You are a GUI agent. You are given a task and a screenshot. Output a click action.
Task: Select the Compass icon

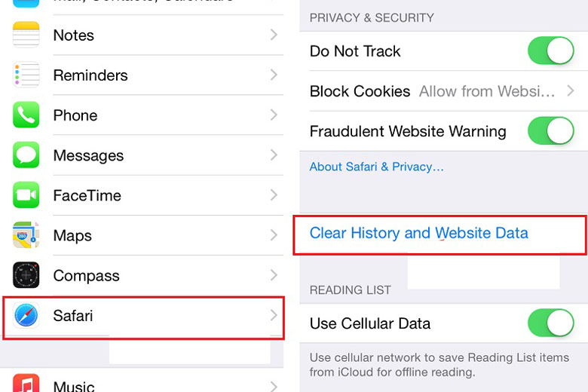pyautogui.click(x=26, y=275)
